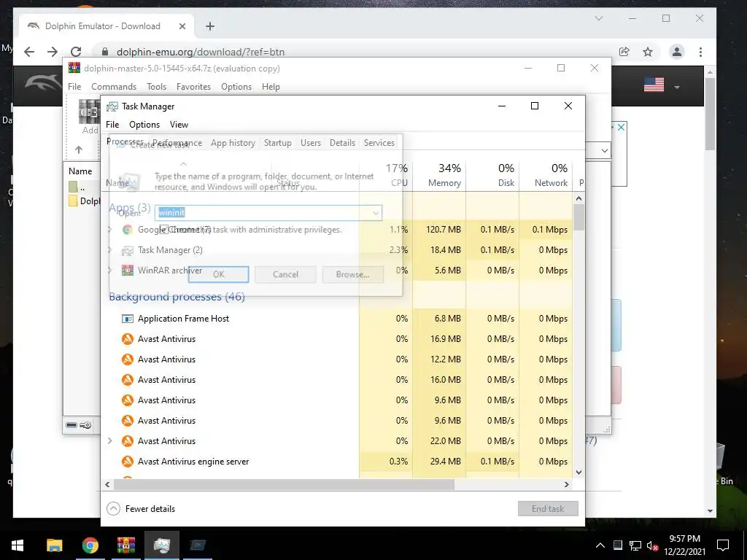The width and height of the screenshot is (747, 560).
Task: Open the Chrome profile avatar
Action: click(x=677, y=52)
